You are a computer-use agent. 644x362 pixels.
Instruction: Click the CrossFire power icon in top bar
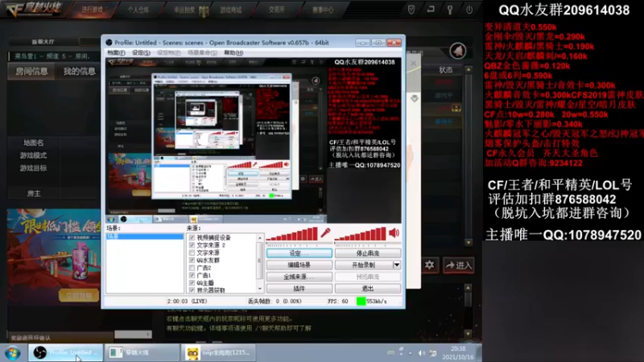point(469,10)
